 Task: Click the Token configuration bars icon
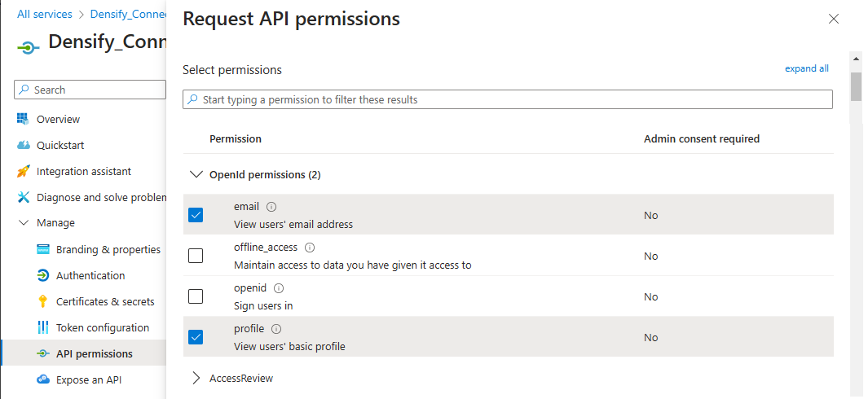click(x=43, y=328)
